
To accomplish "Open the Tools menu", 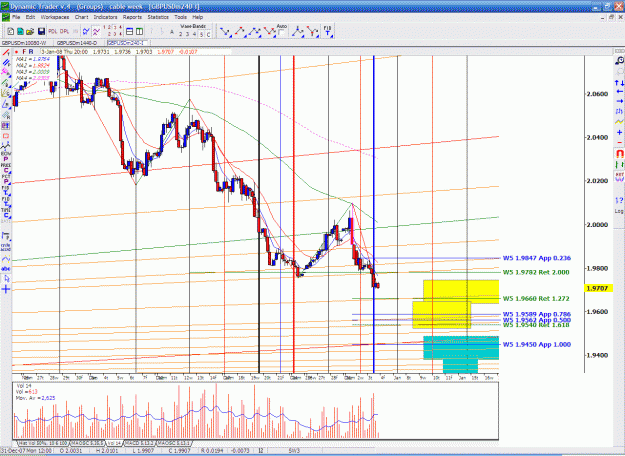I will [181, 17].
